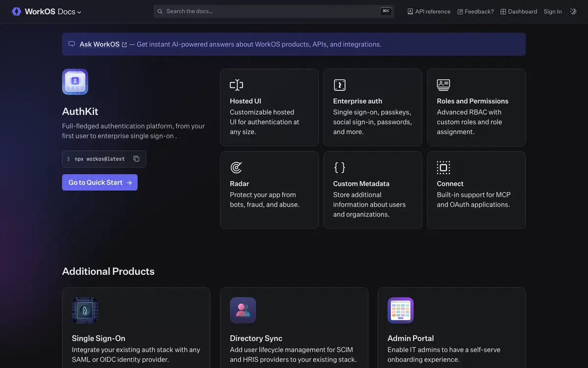Copy the npx workos@latest command
This screenshot has width=588, height=368.
point(137,158)
